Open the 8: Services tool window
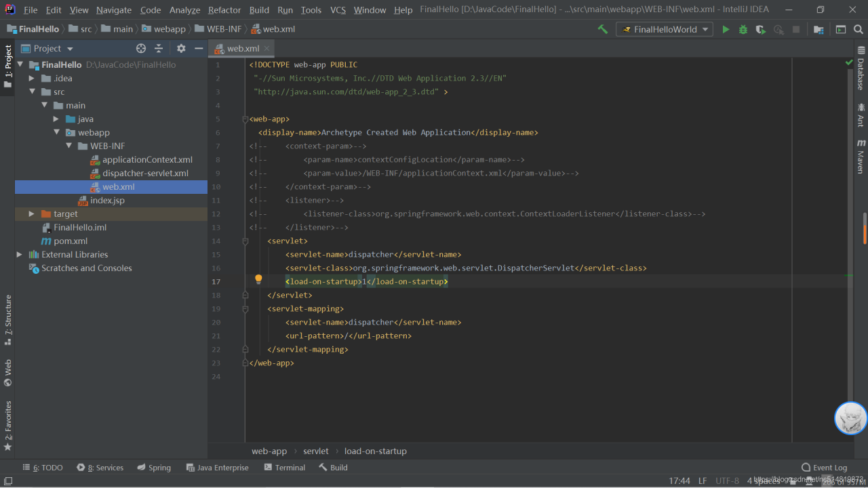Viewport: 868px width, 488px height. tap(100, 468)
